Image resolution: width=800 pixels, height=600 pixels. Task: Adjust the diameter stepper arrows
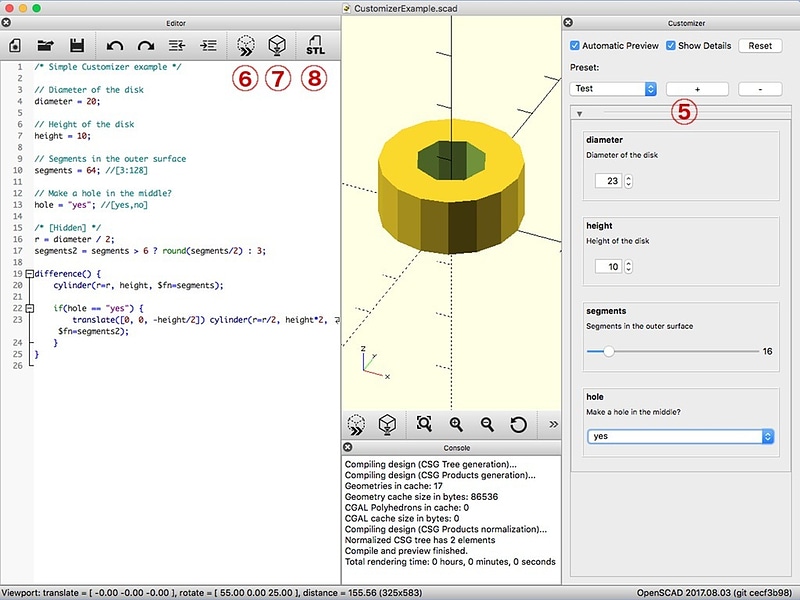(x=629, y=181)
